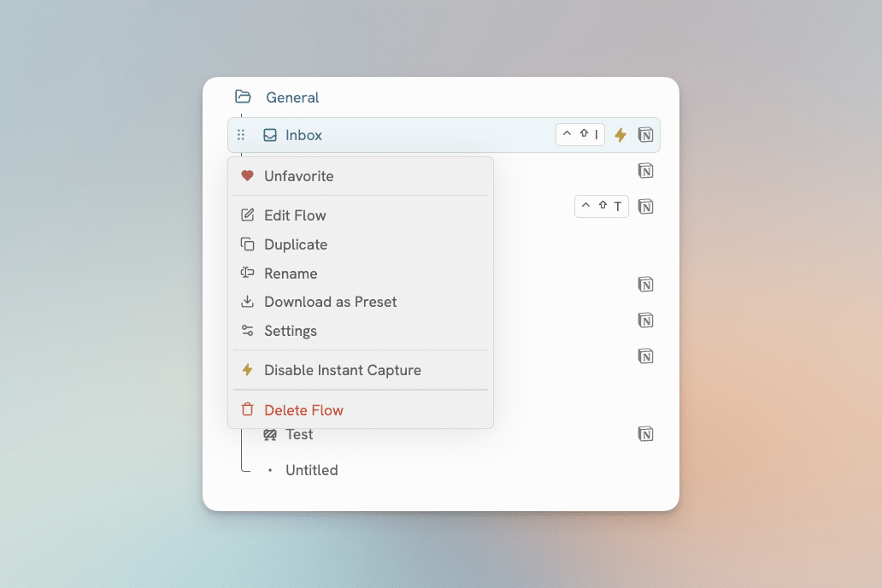Click the Inbox tray icon
The image size is (882, 588).
270,135
